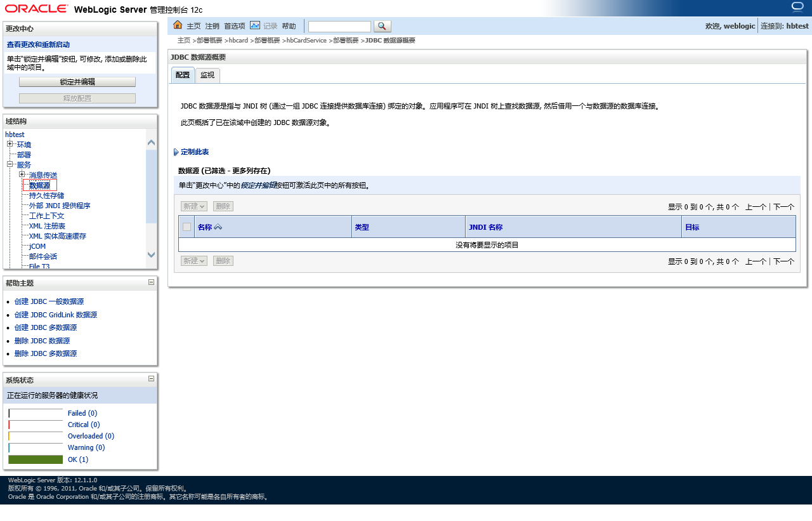This screenshot has height=521, width=812.
Task: Open help link 创建 JDBC GridLink 数据源
Action: (56, 315)
